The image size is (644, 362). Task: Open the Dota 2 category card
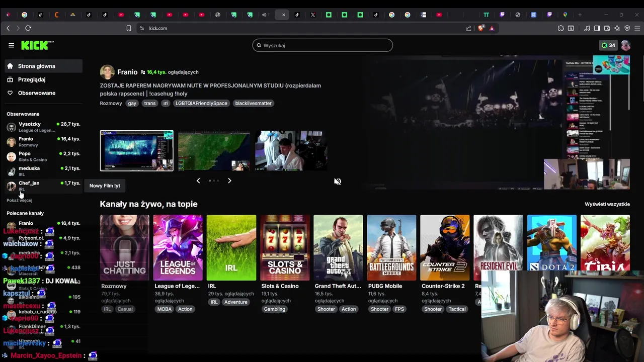[551, 243]
